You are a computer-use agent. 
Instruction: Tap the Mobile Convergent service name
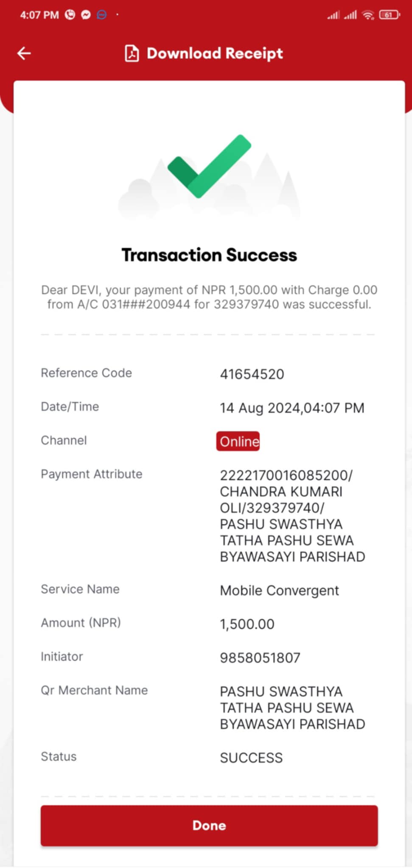point(279,590)
